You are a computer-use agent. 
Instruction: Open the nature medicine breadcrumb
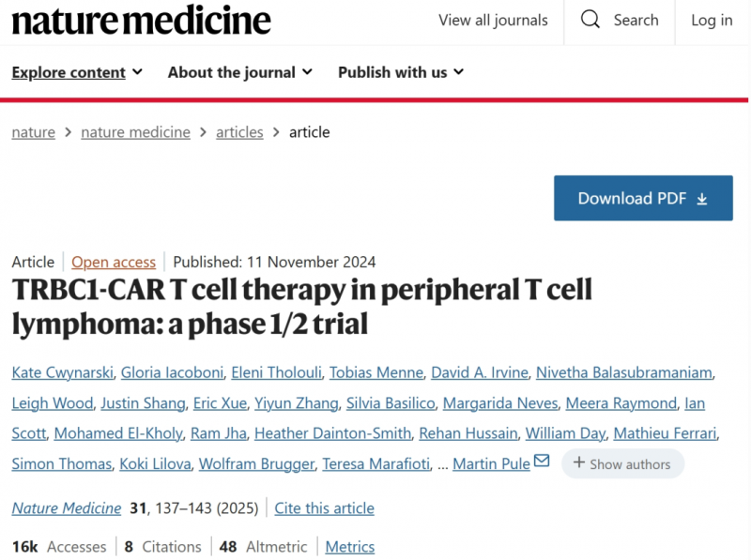pos(135,132)
